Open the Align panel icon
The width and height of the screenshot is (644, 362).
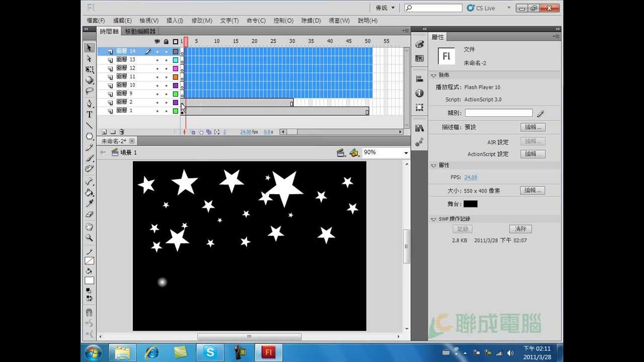[x=420, y=79]
